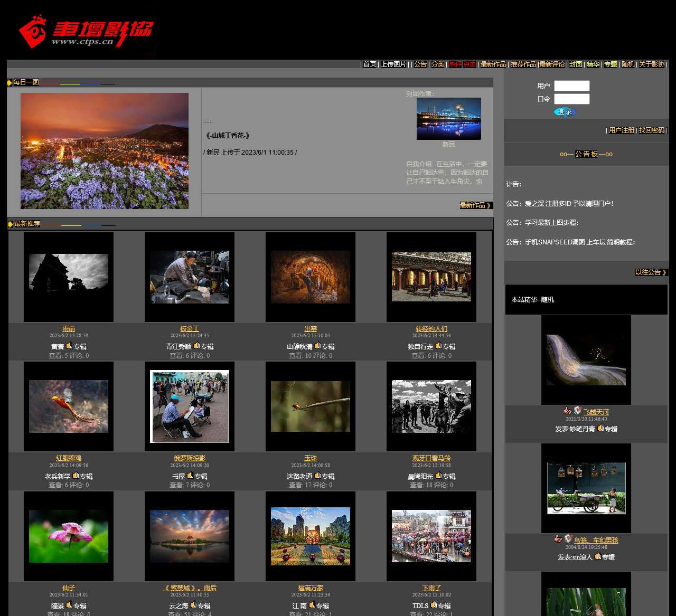Open the 山城丁香花 daily featured photo
The width and height of the screenshot is (676, 616).
pyautogui.click(x=105, y=151)
